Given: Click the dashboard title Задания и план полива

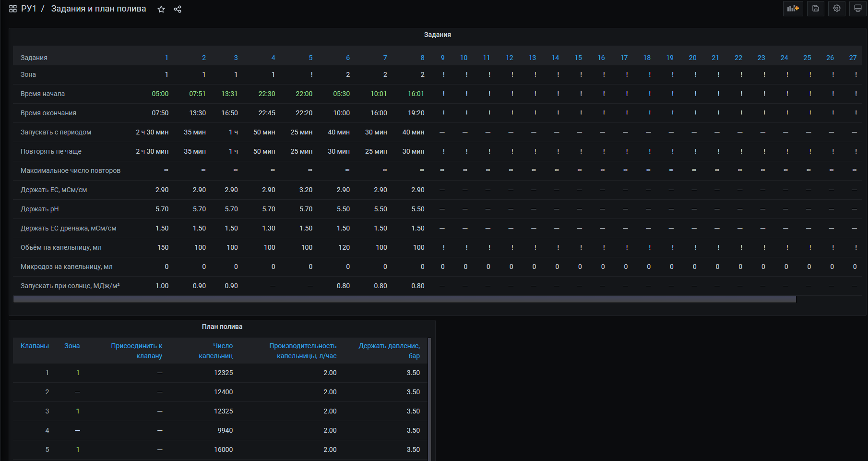Looking at the screenshot, I should coord(98,9).
